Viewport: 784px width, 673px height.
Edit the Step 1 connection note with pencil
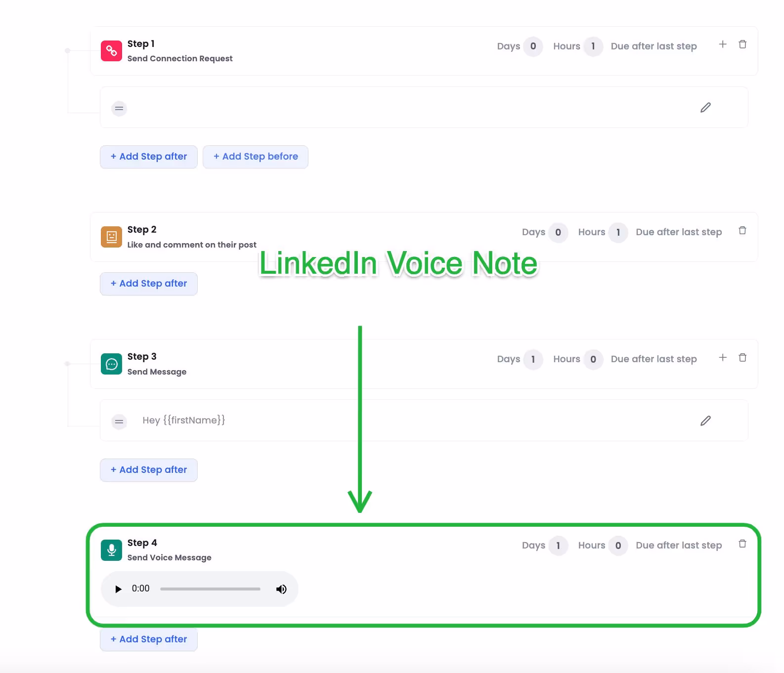point(705,108)
